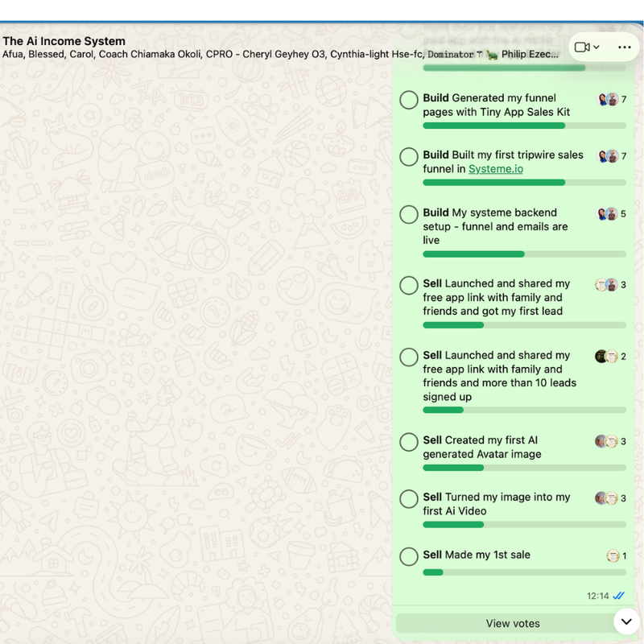Expand the video call options chevron
Screen dimensions: 644x644
(x=597, y=47)
